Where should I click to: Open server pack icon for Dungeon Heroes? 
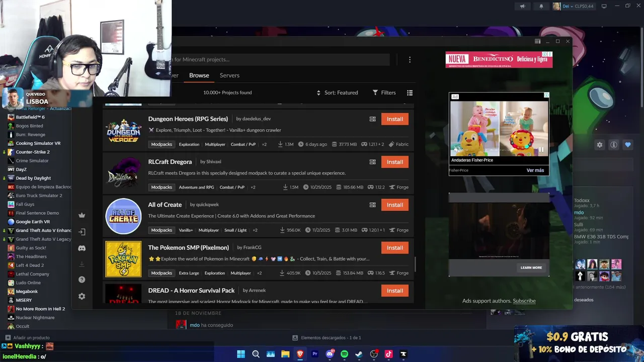point(373,119)
